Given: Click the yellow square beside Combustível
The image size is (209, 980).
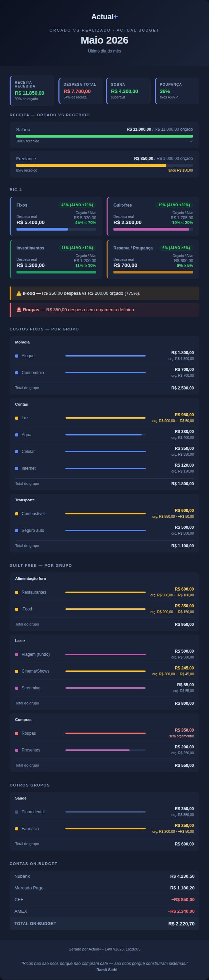Looking at the screenshot, I should pyautogui.click(x=16, y=514).
